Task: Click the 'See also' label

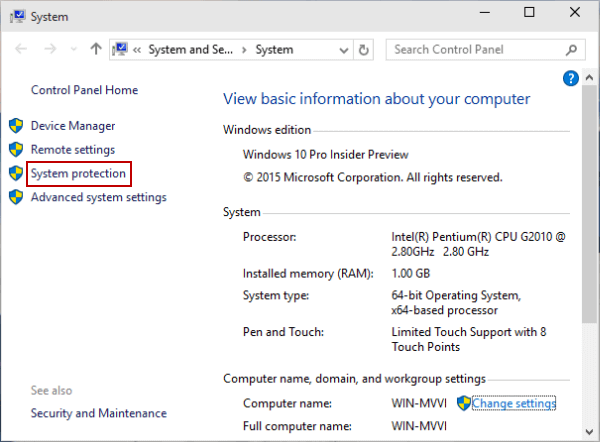Action: coord(51,390)
